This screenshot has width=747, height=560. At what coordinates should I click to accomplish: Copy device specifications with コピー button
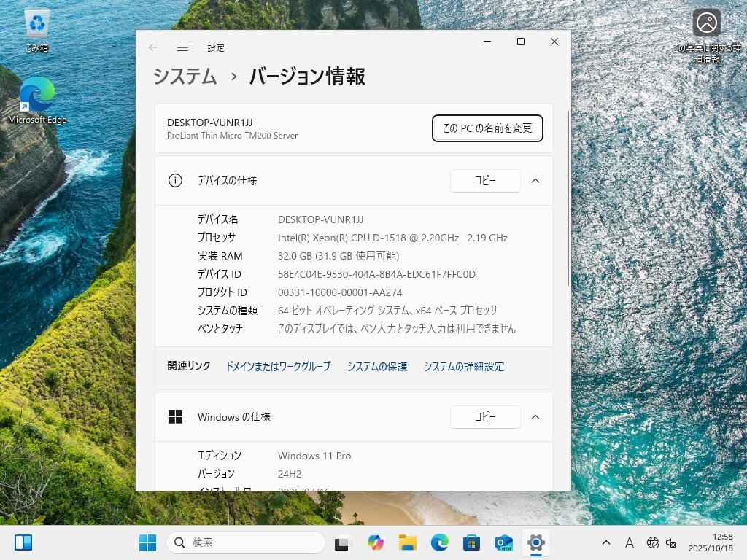tap(485, 181)
